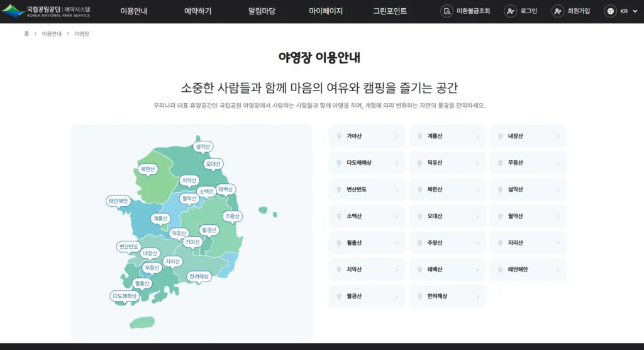Click the arrow on the 북한산 row
Image resolution: width=644 pixels, height=350 pixels.
click(477, 190)
